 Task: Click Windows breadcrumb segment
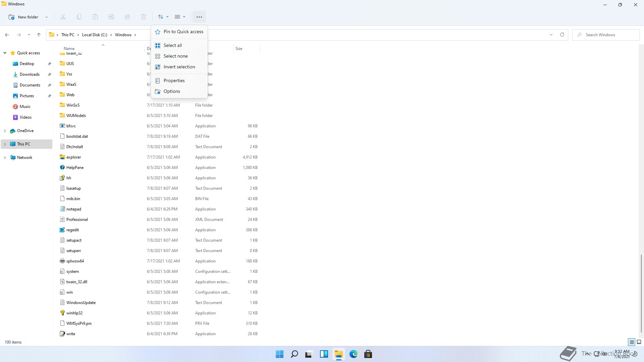(123, 35)
